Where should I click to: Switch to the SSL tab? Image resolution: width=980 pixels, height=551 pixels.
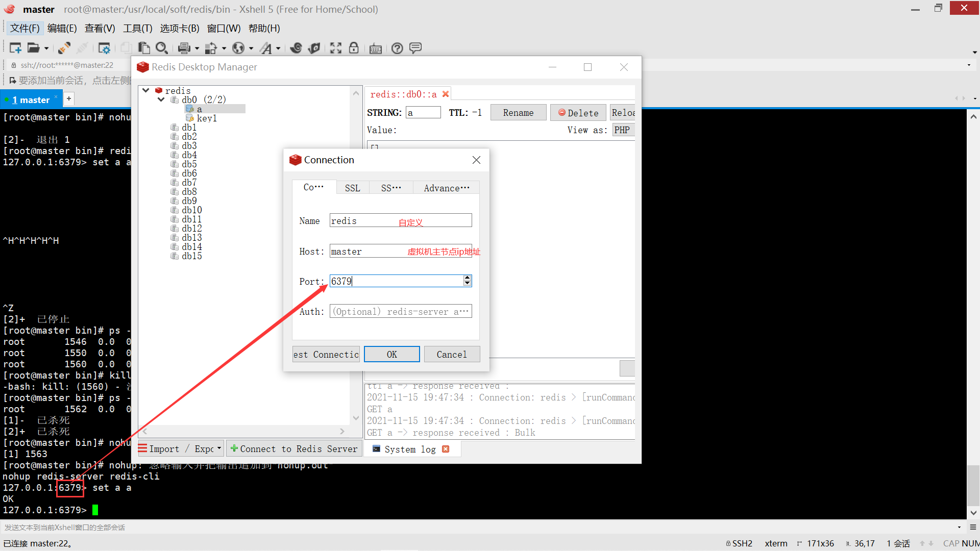click(352, 188)
